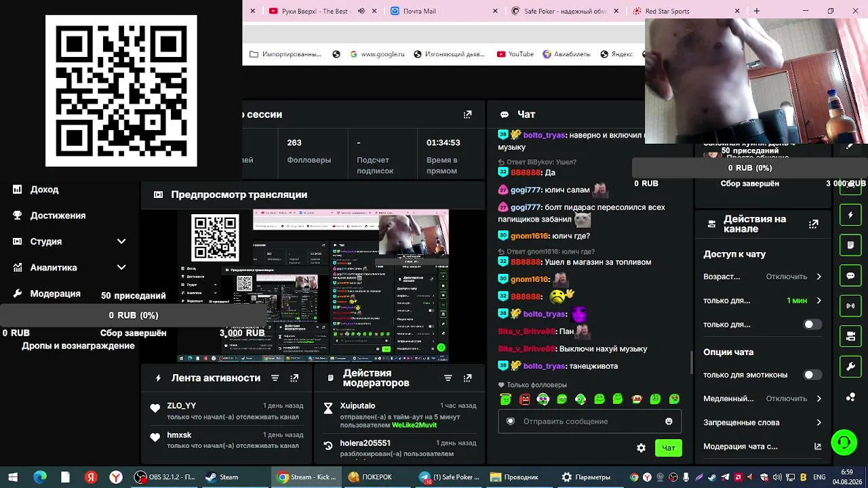Viewport: 868px width, 488px height.
Task: Insert the red angry emote
Action: (x=524, y=399)
